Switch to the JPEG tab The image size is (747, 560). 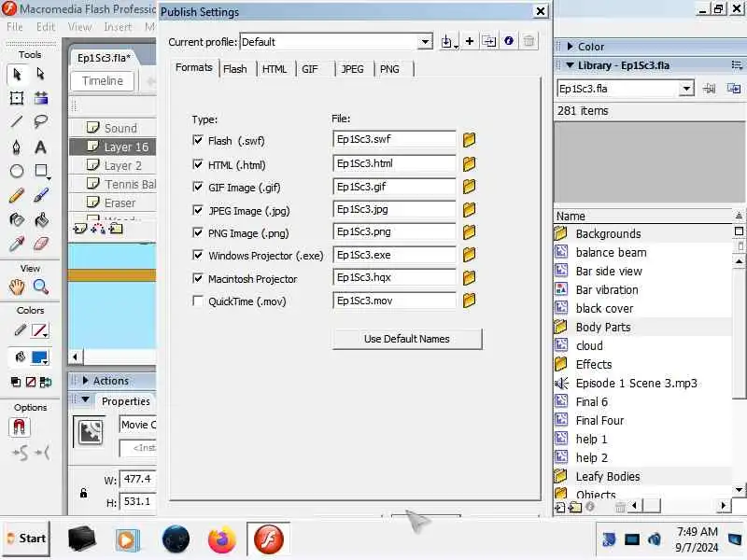point(352,69)
